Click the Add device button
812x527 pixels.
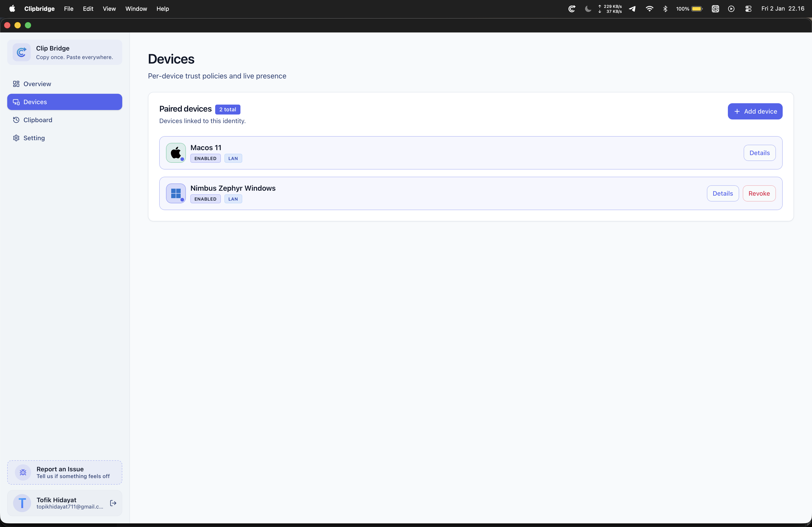pos(755,111)
